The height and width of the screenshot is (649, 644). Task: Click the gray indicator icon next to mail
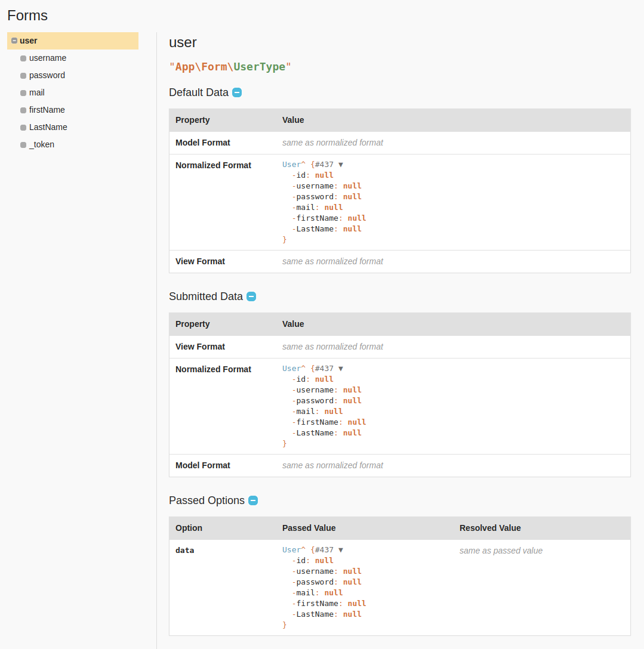click(x=22, y=92)
